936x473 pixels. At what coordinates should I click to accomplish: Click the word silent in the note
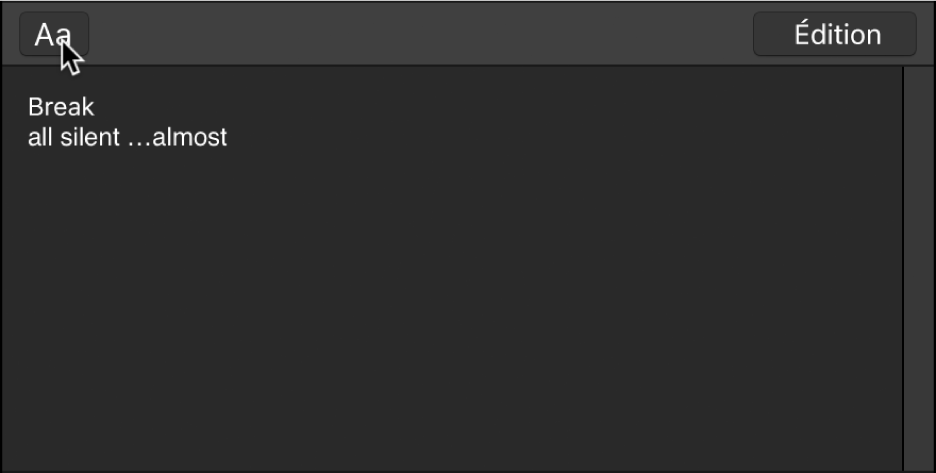click(x=90, y=137)
